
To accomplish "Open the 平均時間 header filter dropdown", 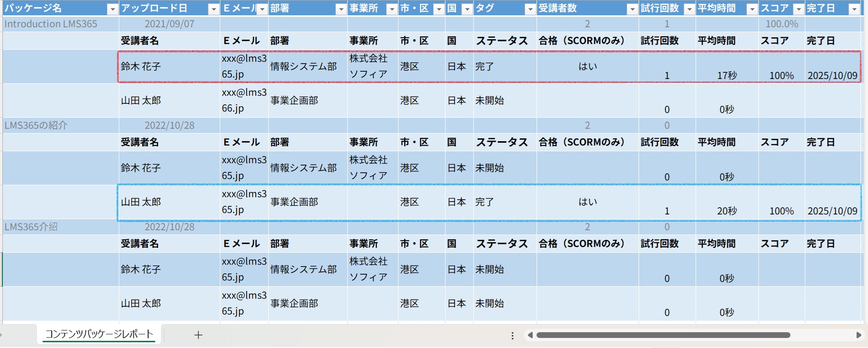I will point(752,9).
